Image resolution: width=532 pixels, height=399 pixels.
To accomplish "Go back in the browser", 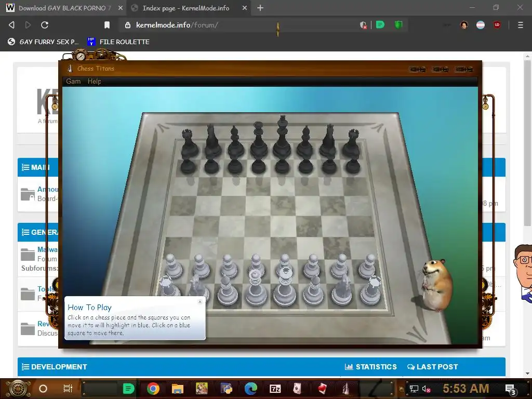I will click(11, 25).
